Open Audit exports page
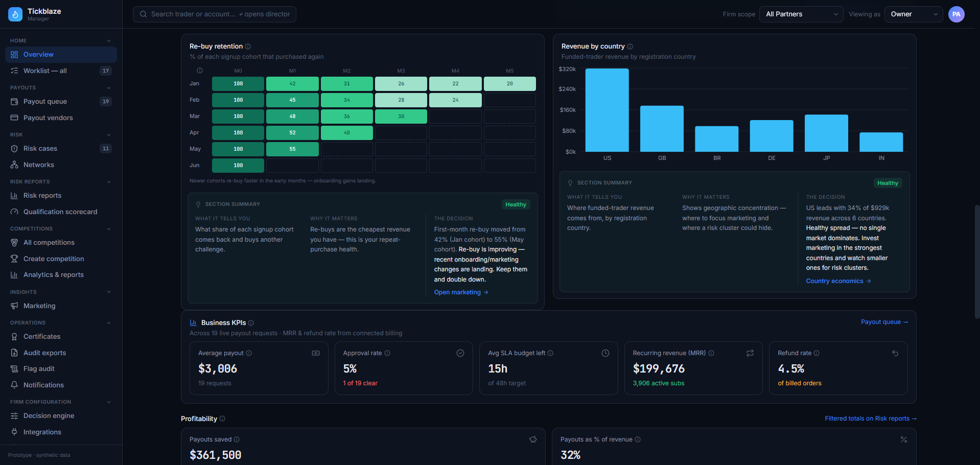The width and height of the screenshot is (980, 465). coord(61,353)
